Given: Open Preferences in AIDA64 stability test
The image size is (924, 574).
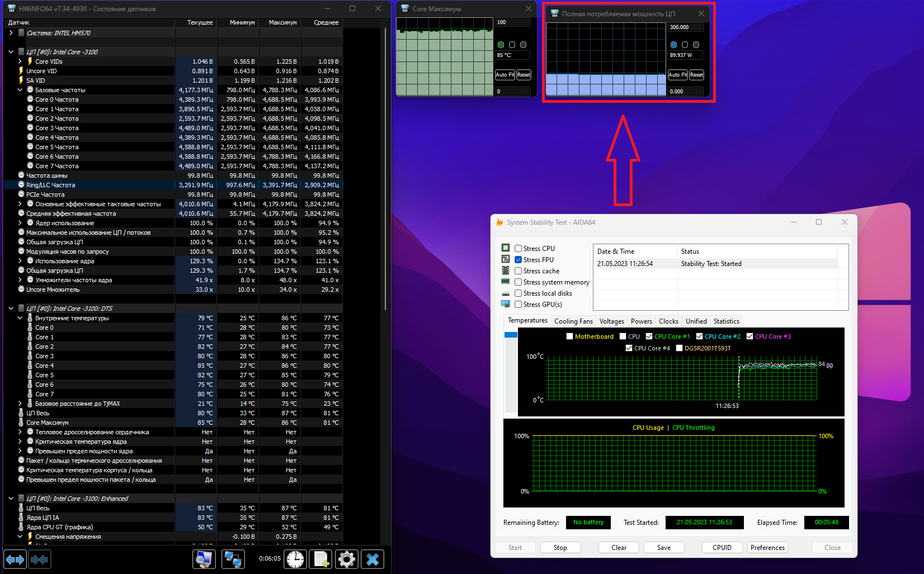Looking at the screenshot, I should click(767, 548).
